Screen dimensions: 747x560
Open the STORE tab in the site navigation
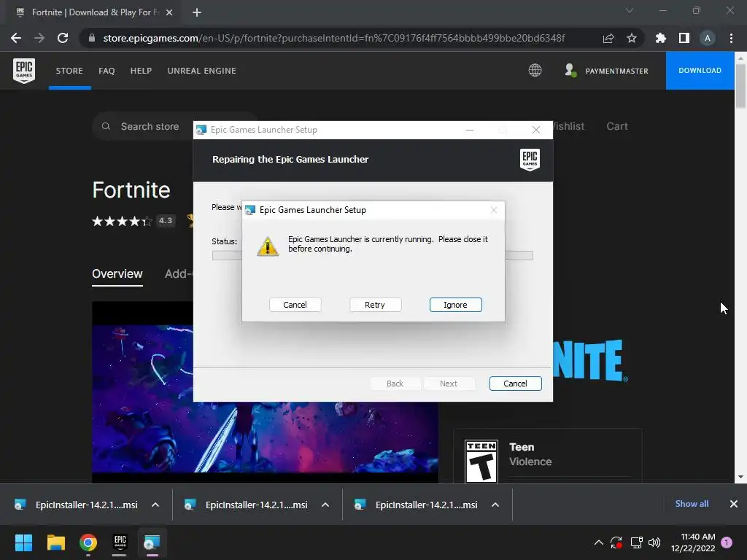coord(69,71)
